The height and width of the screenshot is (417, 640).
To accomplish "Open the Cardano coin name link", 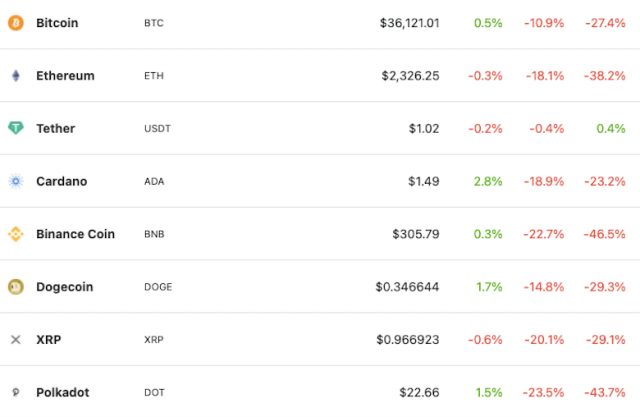I will point(61,181).
